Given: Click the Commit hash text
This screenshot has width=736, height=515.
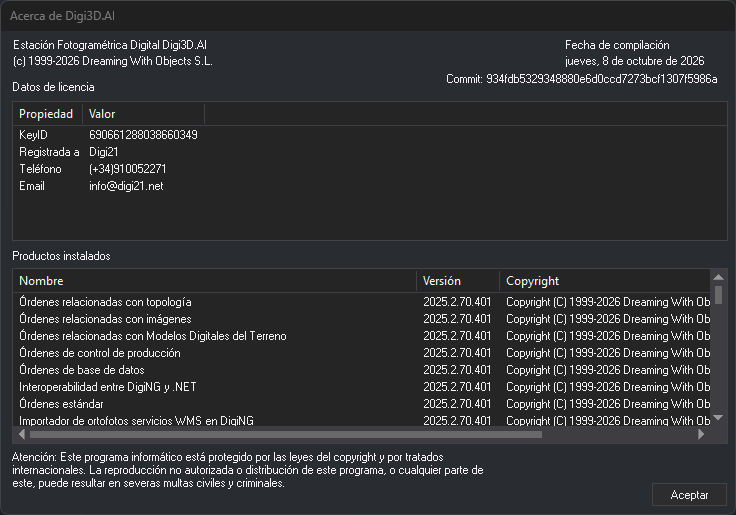Looking at the screenshot, I should (582, 79).
